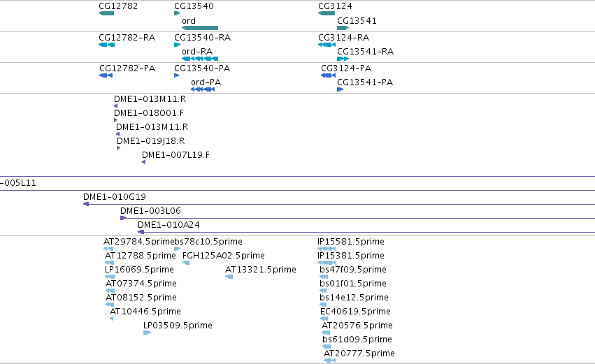
Task: Select the AT20777.5prime EST glyph
Action: [329, 361]
